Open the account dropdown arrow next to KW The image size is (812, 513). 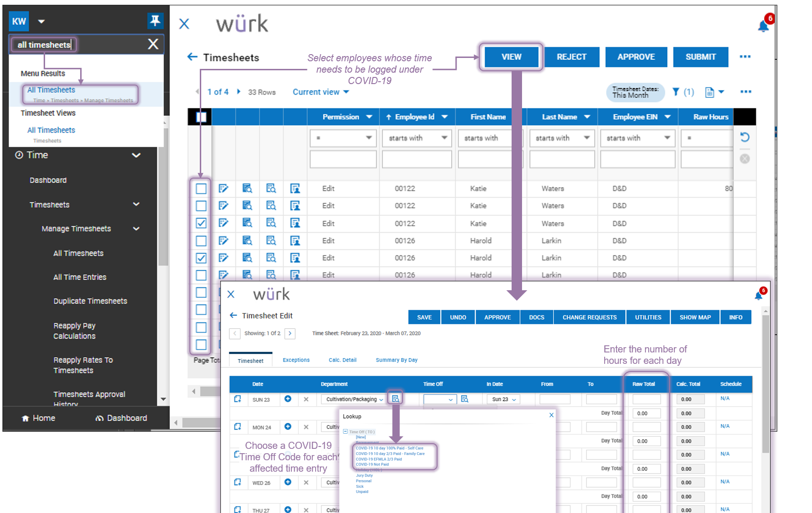pos(41,21)
